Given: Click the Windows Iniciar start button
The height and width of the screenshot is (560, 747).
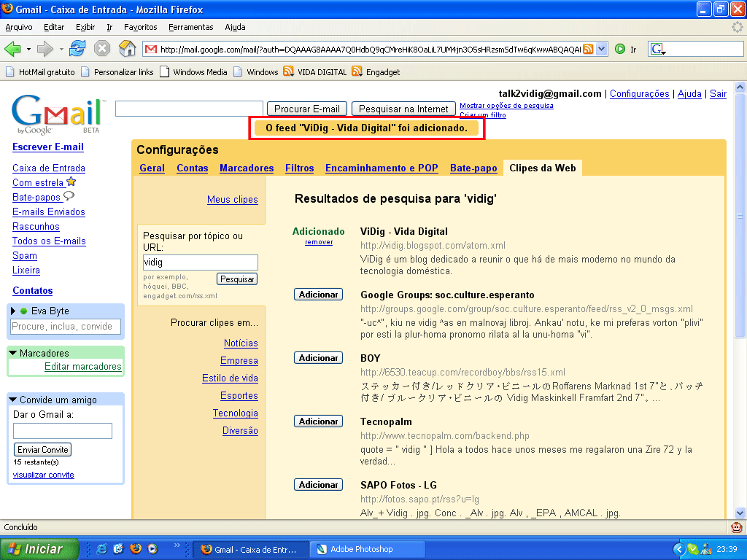Looking at the screenshot, I should pos(39,549).
